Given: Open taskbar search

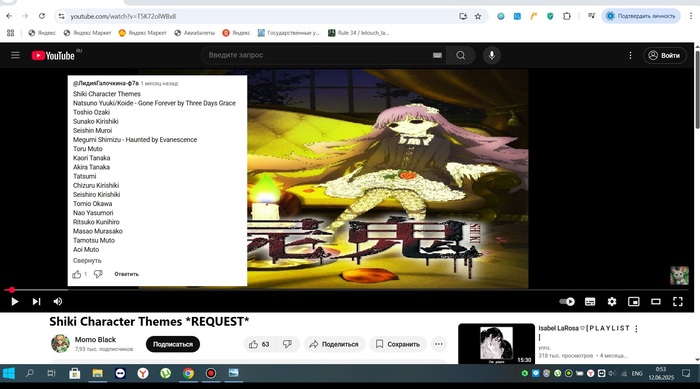Looking at the screenshot, I should click(29, 373).
